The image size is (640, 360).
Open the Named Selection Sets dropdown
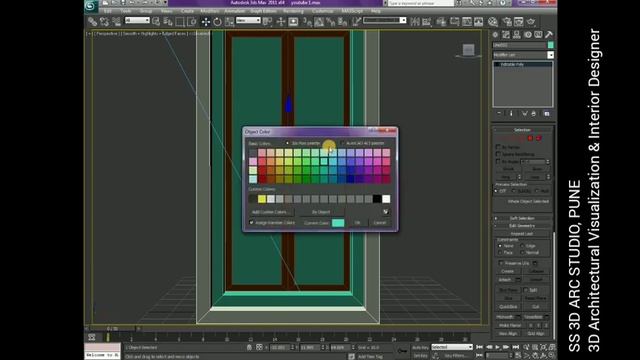click(x=384, y=20)
